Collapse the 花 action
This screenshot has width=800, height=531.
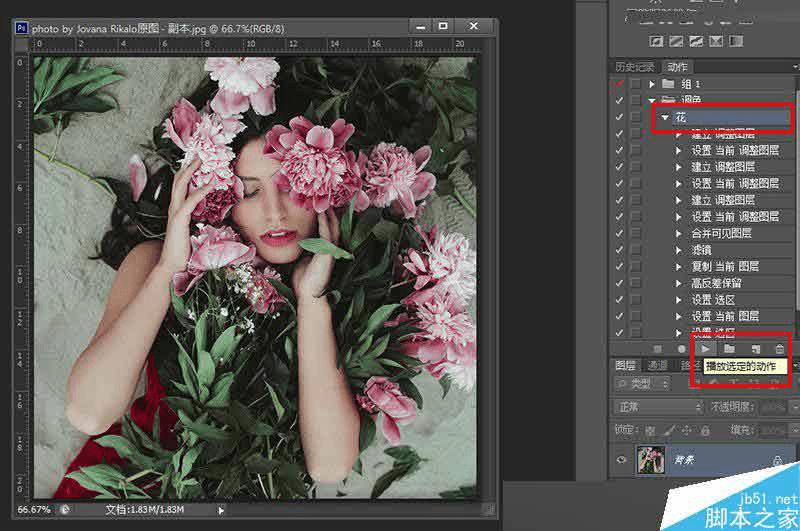665,117
